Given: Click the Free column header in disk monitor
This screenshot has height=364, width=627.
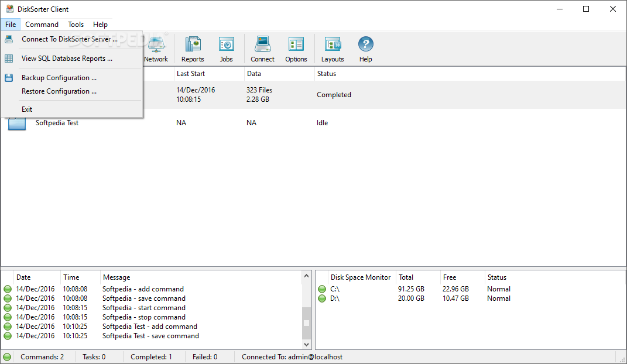Looking at the screenshot, I should [462, 277].
